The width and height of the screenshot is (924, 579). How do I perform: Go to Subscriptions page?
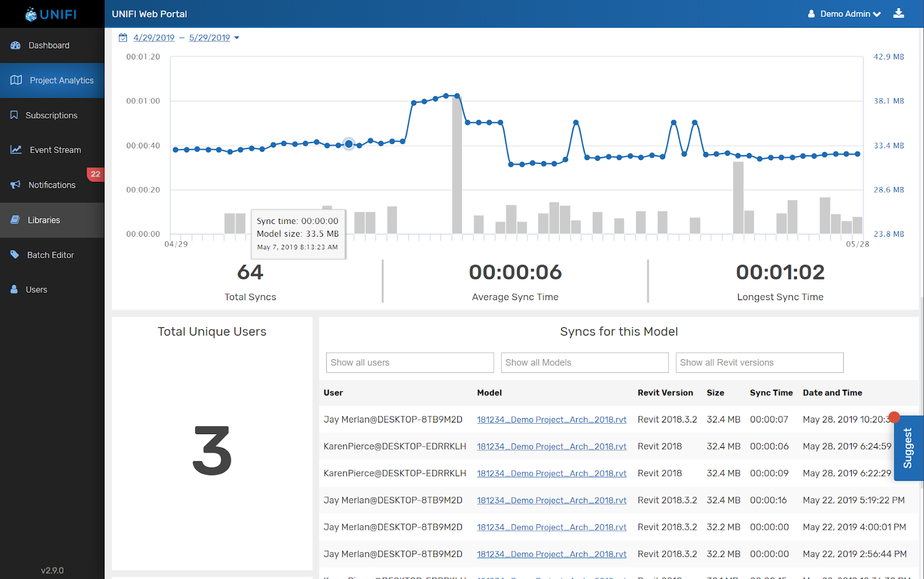pos(52,115)
